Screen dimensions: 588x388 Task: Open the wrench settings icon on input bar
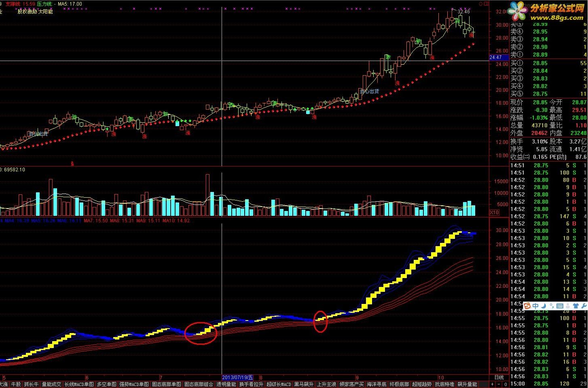(x=583, y=306)
